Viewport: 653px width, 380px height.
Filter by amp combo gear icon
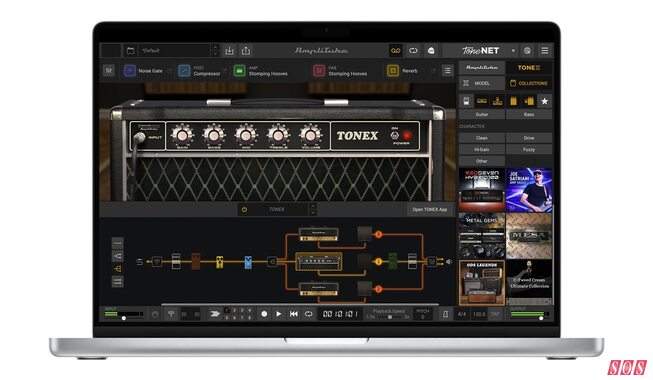coord(497,101)
